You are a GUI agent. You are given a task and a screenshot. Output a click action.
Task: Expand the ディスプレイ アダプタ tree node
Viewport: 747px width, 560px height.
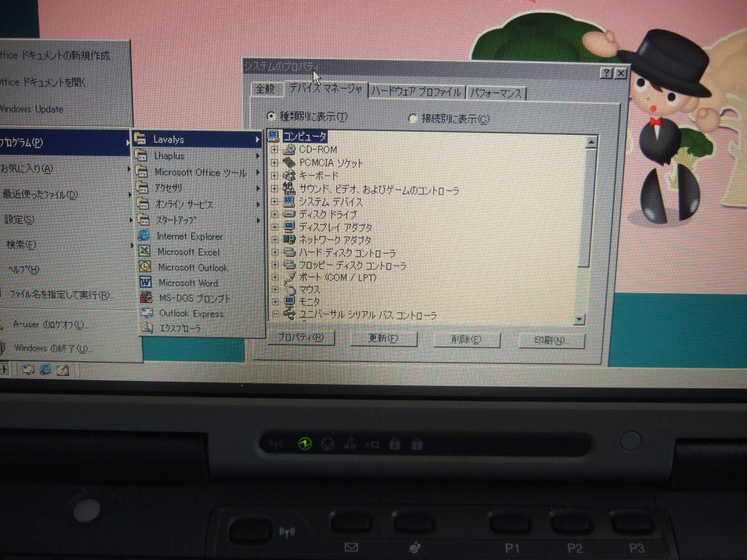click(275, 227)
